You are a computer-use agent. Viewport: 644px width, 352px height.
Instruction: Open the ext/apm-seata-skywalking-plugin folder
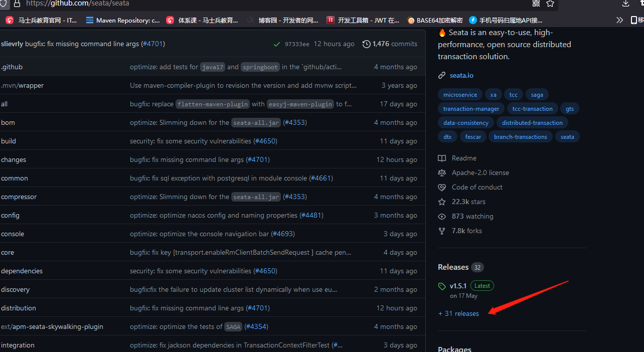click(x=52, y=326)
